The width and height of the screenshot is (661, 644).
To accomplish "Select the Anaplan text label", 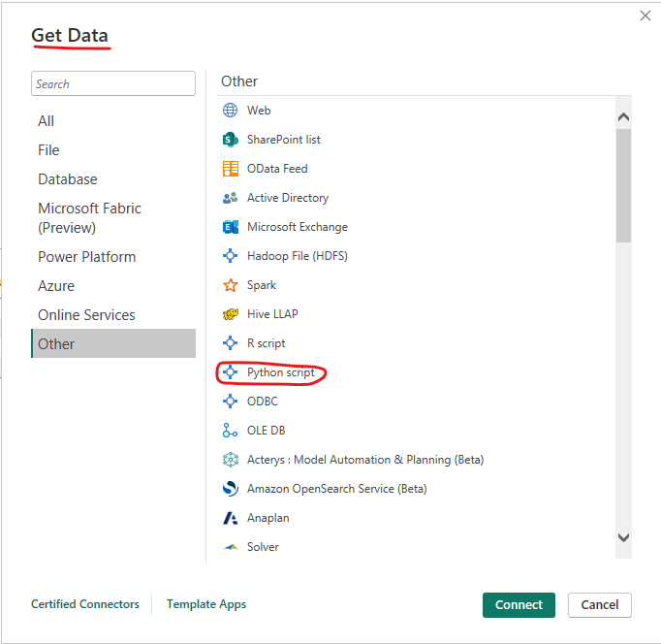I will (268, 518).
